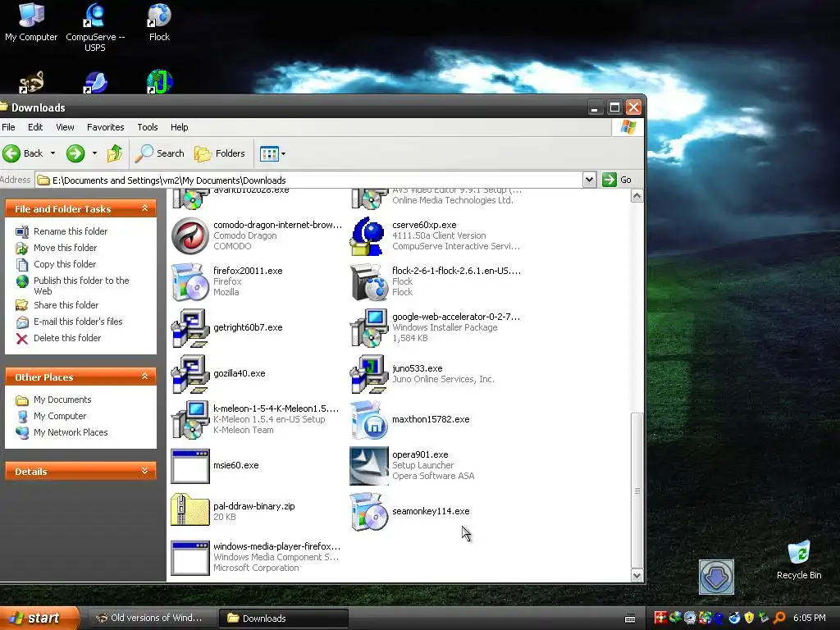
Task: Go to My Documents in Other Places
Action: click(x=62, y=399)
